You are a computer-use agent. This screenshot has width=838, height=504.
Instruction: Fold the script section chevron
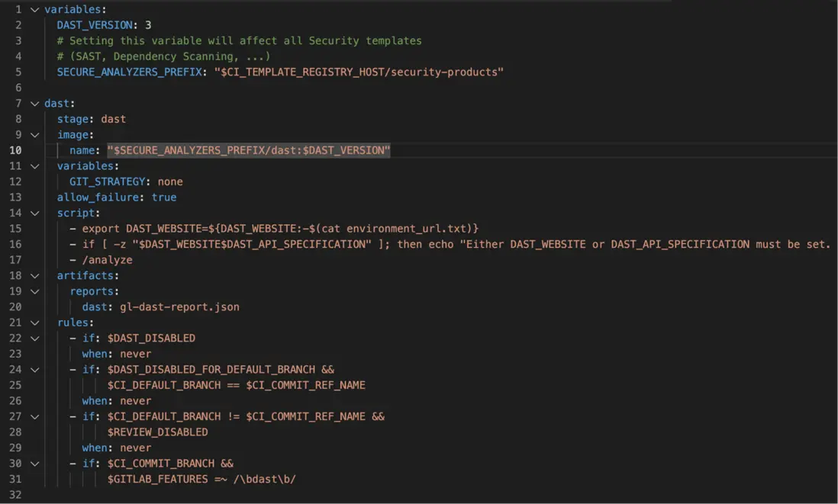coord(34,213)
